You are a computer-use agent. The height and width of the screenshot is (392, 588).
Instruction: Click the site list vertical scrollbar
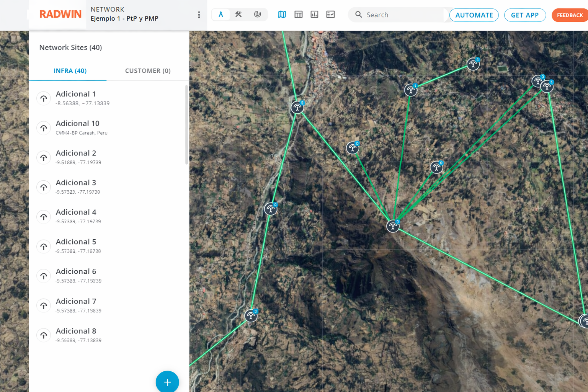coord(186,125)
